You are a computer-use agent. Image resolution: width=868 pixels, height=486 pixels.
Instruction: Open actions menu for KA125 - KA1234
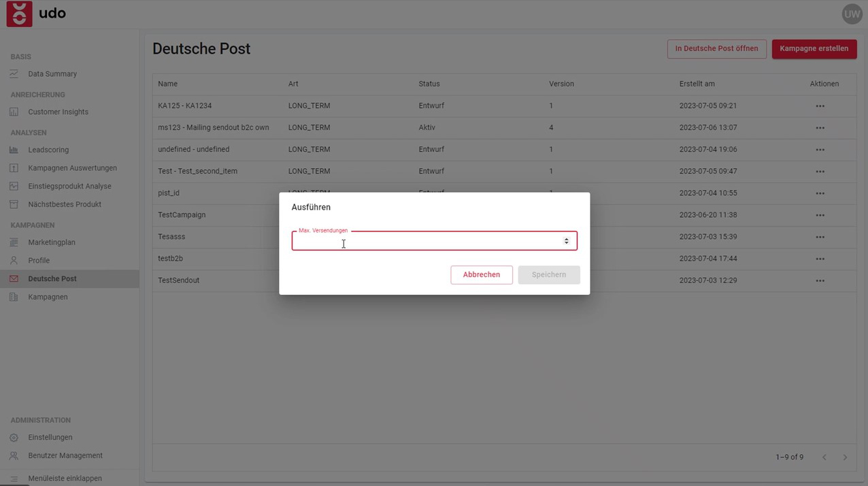click(x=820, y=106)
